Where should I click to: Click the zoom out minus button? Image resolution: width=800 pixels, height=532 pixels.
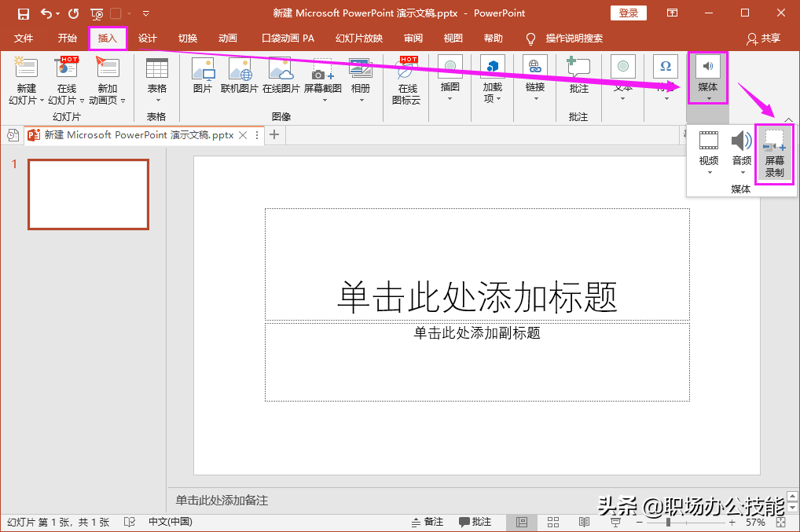tap(639, 523)
